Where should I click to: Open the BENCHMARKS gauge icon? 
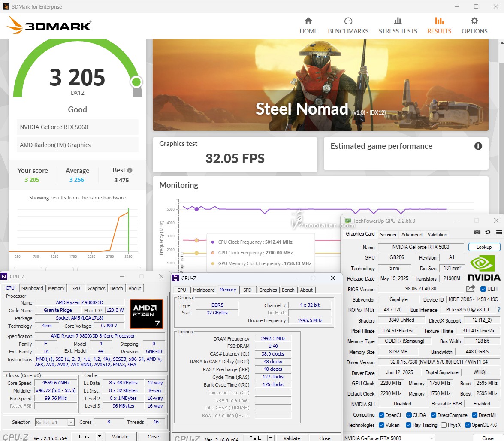click(x=348, y=21)
